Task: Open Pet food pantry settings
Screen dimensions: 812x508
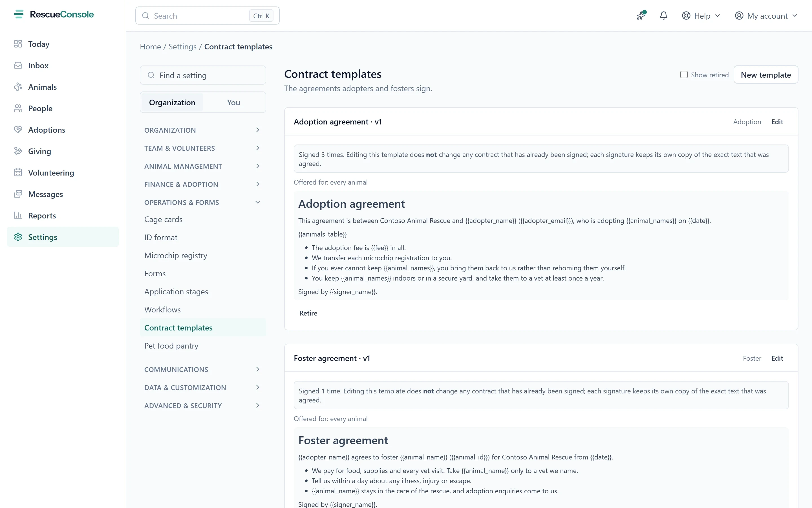Action: (203, 346)
